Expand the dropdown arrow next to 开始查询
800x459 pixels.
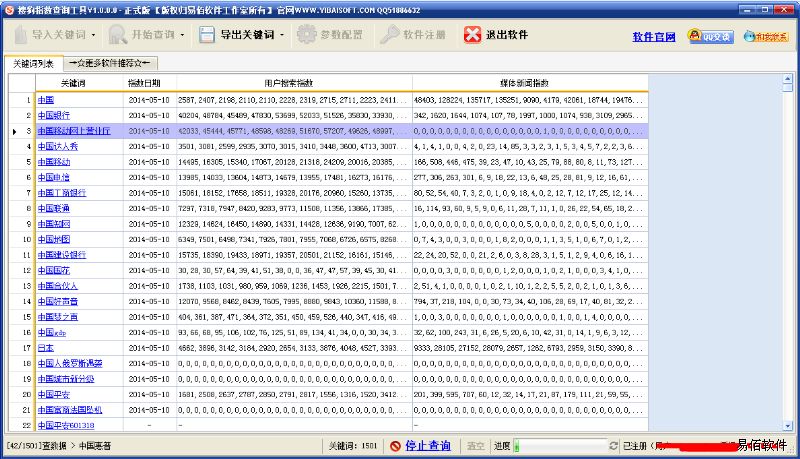182,35
